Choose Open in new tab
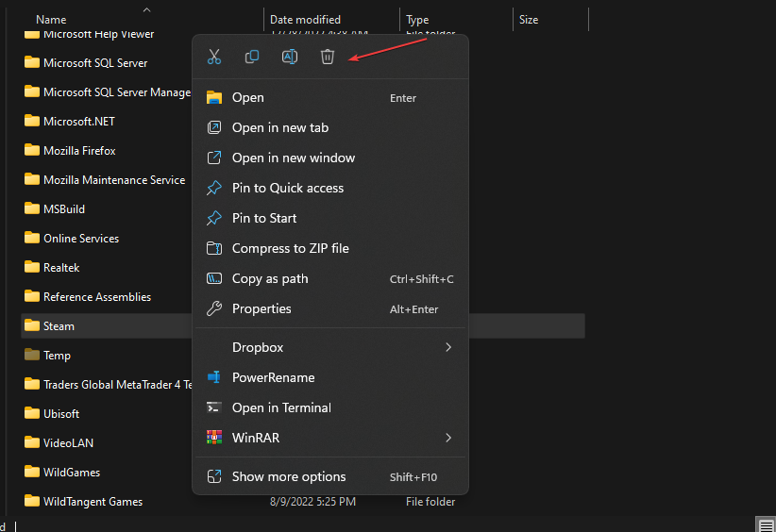The image size is (776, 532). [x=330, y=128]
